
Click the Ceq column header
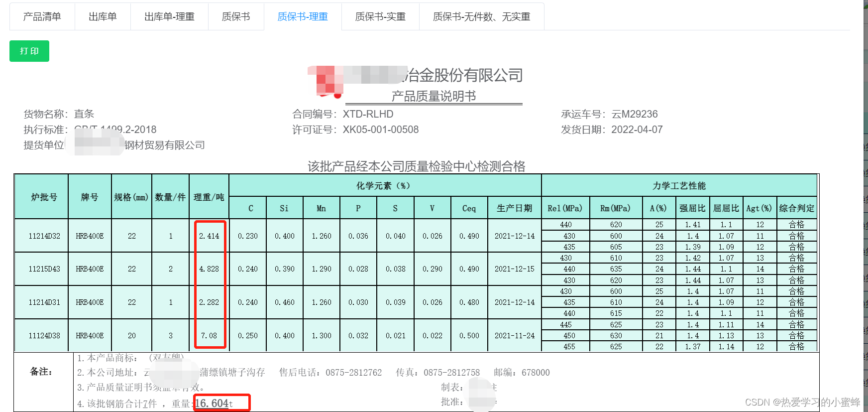click(x=469, y=208)
